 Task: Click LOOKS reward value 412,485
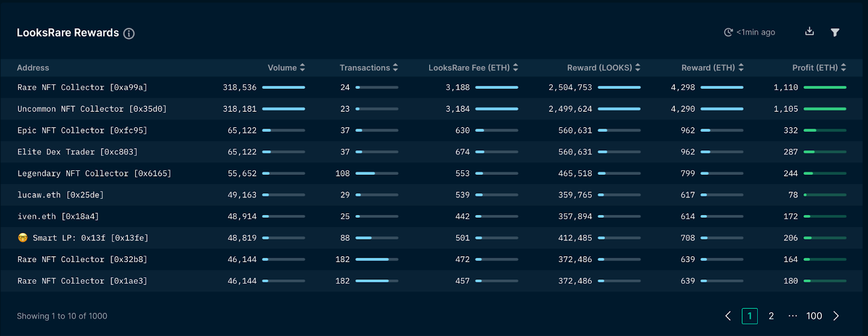(x=575, y=238)
